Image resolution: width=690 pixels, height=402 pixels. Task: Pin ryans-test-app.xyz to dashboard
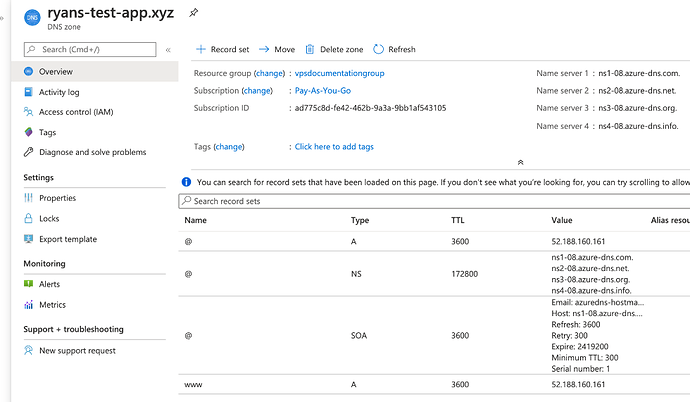coord(193,13)
